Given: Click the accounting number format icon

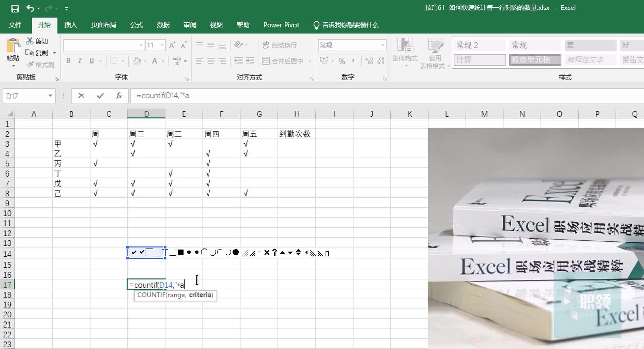Looking at the screenshot, I should [324, 61].
